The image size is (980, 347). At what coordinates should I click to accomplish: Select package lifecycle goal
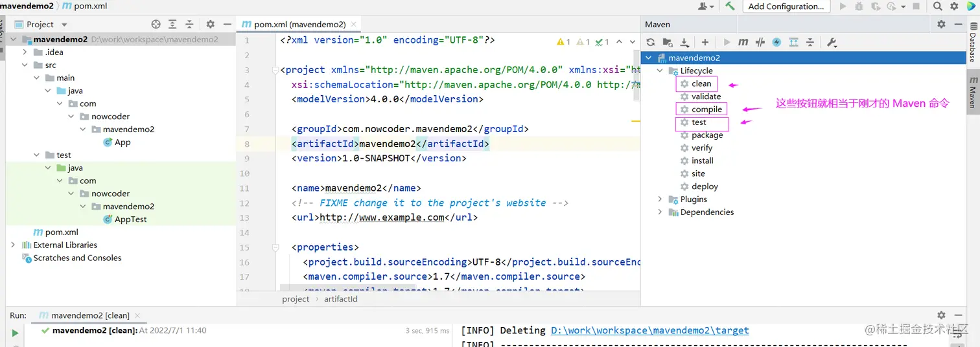pos(701,135)
